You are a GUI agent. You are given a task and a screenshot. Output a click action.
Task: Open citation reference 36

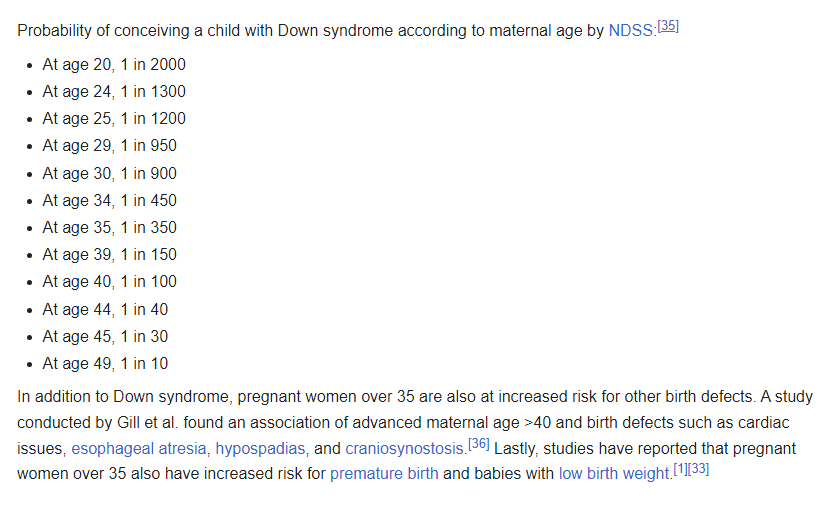pos(478,444)
